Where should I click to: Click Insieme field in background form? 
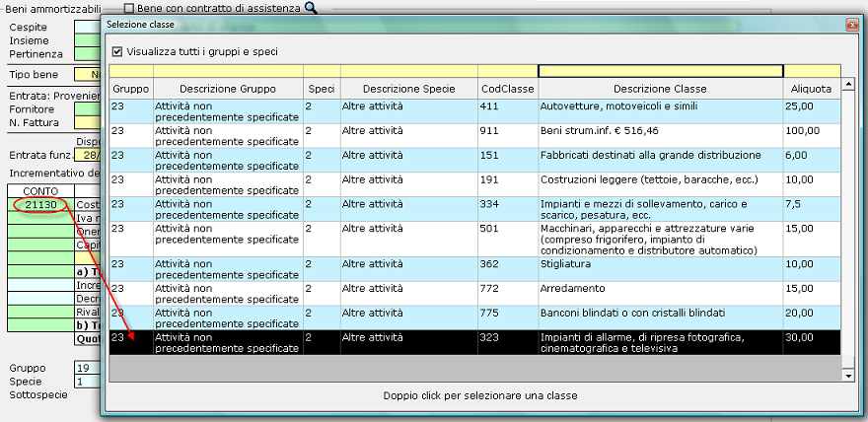[88, 40]
